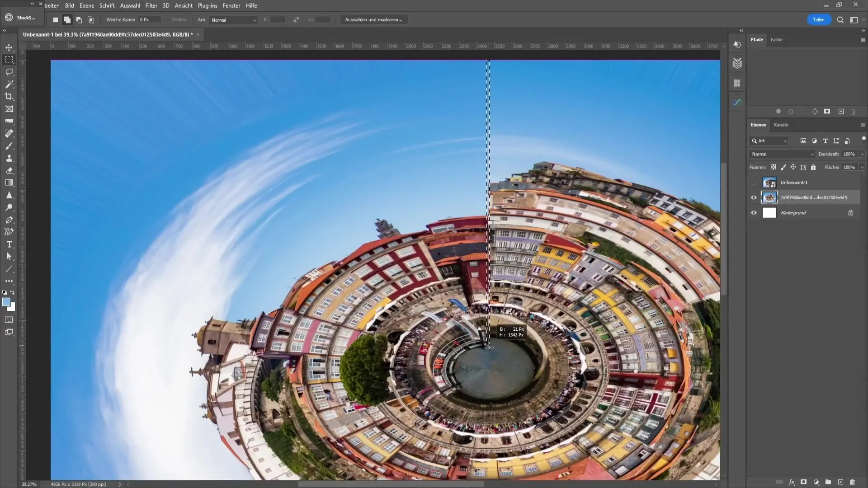Viewport: 868px width, 488px height.
Task: Click Auswählen und maskieren button
Action: 374,20
